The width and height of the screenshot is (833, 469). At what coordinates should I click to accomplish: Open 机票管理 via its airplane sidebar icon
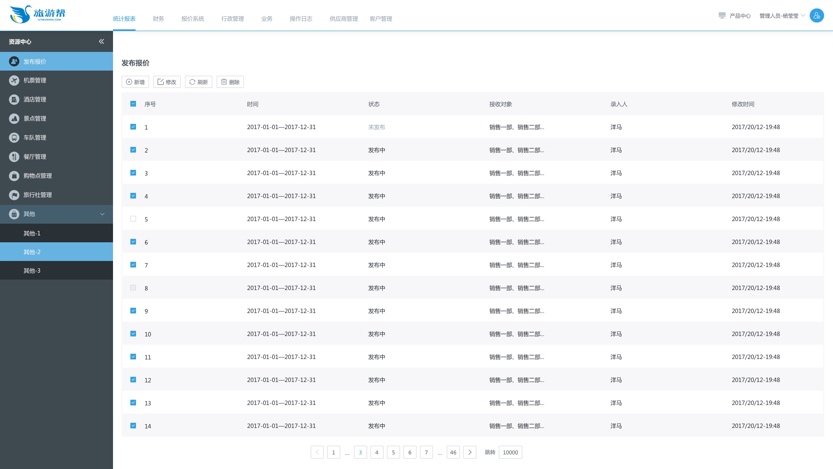click(x=14, y=80)
